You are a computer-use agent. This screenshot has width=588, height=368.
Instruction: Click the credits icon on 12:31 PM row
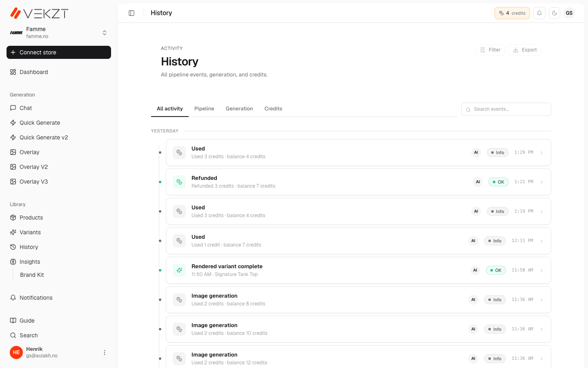[179, 241]
